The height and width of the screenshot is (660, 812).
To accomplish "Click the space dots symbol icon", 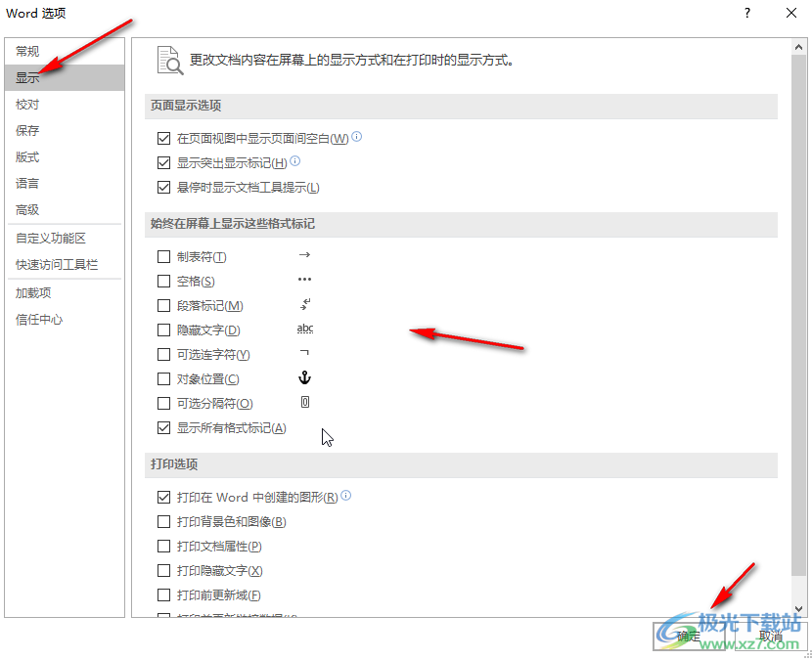I will point(304,280).
